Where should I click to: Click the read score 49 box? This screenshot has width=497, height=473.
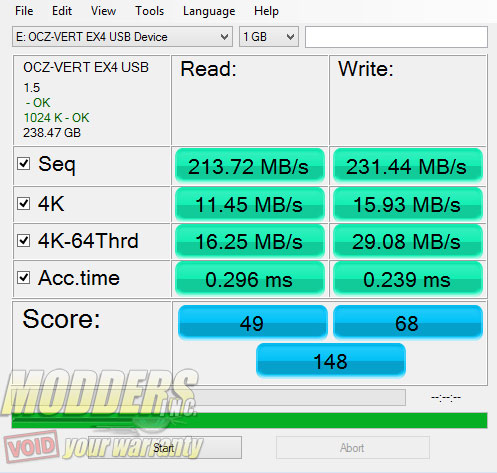point(253,323)
